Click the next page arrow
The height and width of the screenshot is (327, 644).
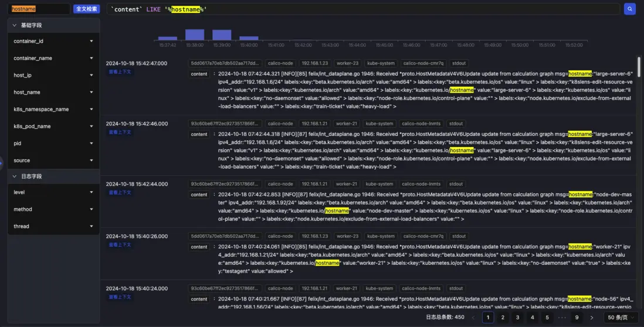click(591, 317)
